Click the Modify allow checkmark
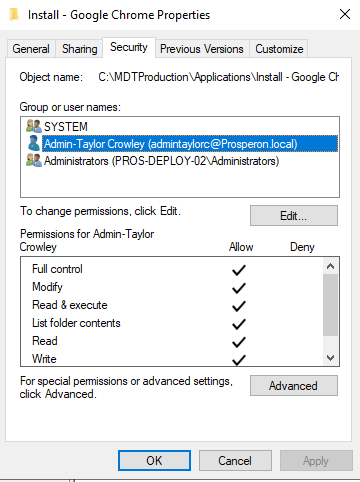Screen dimensions: 360x482 pyautogui.click(x=239, y=288)
